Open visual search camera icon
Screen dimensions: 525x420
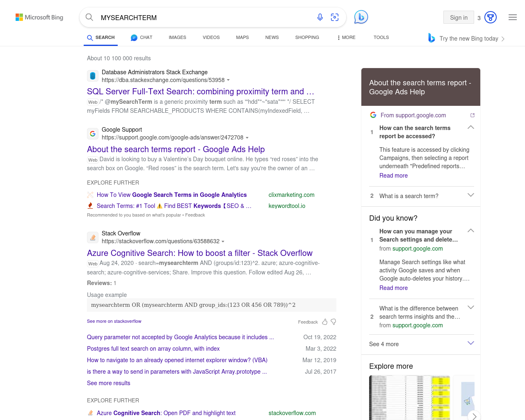click(335, 17)
